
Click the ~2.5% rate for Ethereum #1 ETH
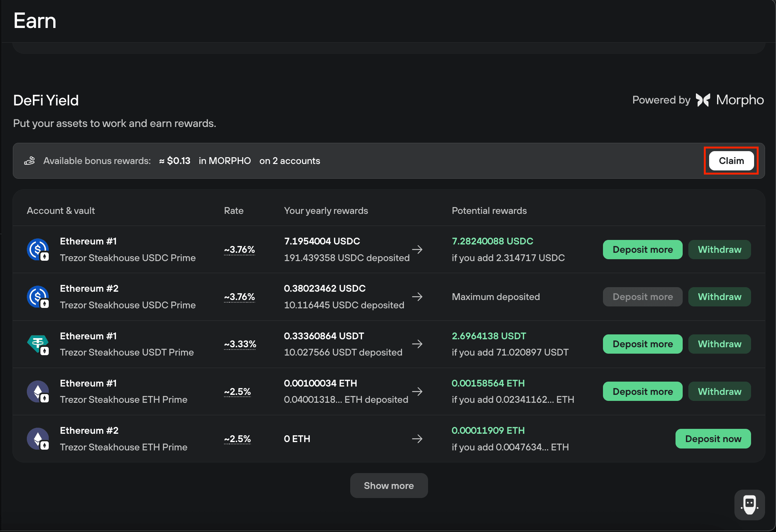coord(237,391)
